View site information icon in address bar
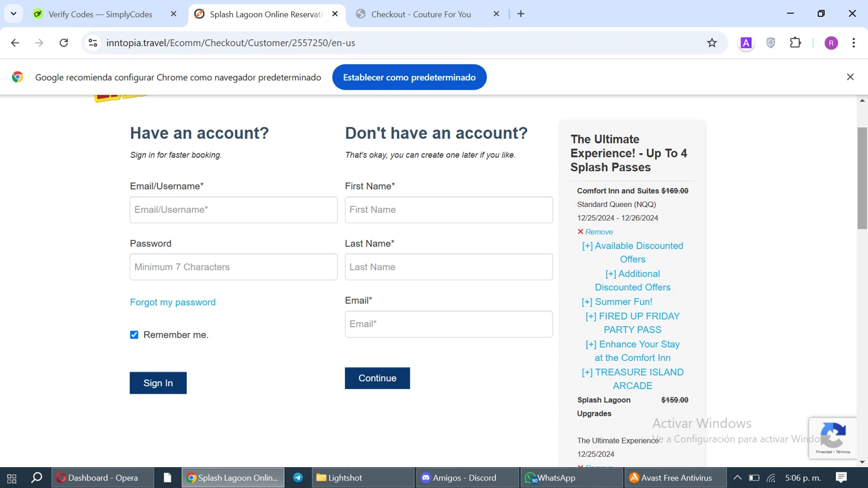The height and width of the screenshot is (488, 868). pos(93,43)
